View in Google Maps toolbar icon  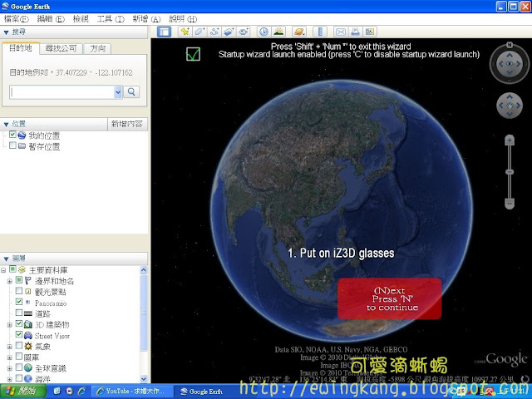point(370,32)
